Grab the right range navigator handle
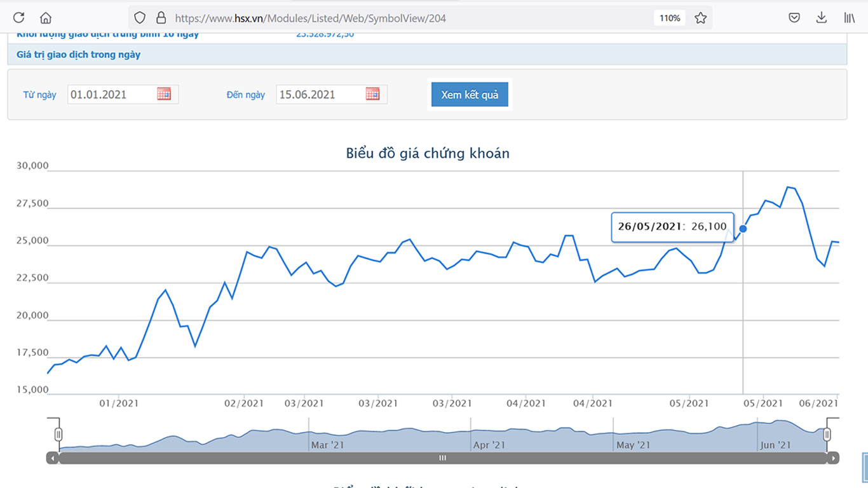 [827, 434]
